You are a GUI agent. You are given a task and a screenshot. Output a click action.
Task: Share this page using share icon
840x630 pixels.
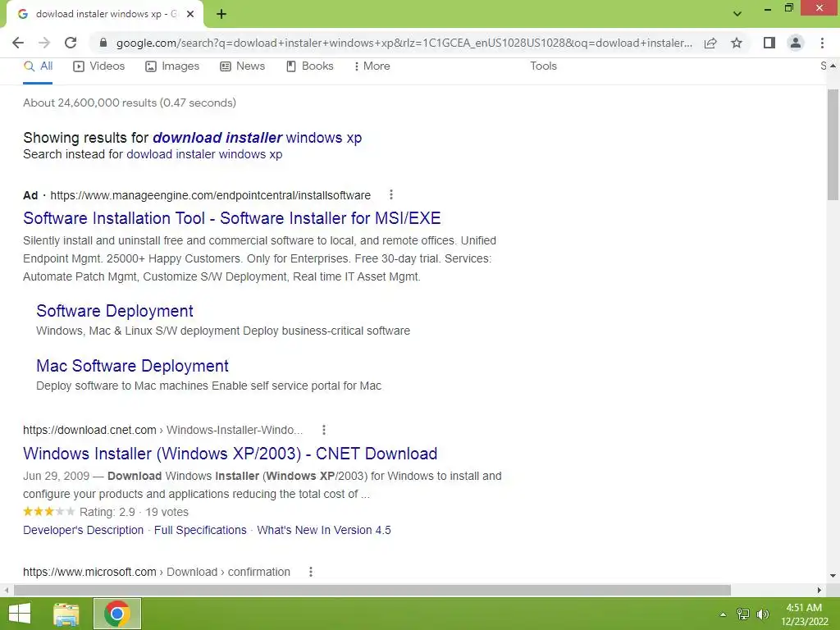(710, 43)
